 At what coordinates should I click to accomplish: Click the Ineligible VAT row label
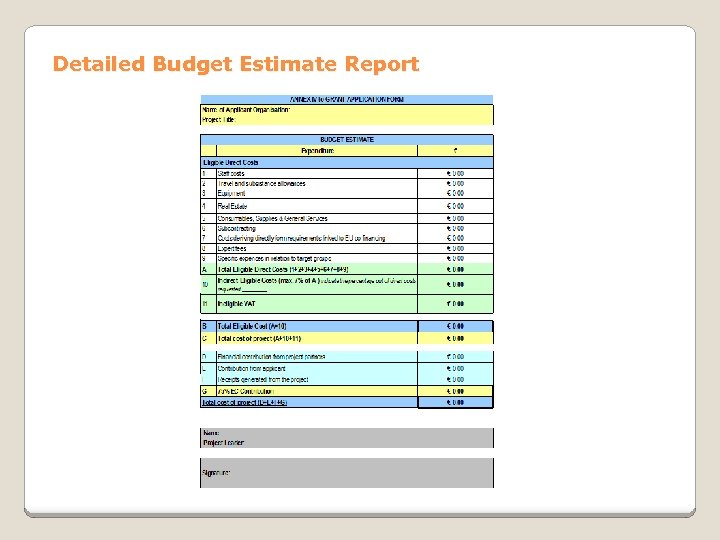tap(236, 304)
